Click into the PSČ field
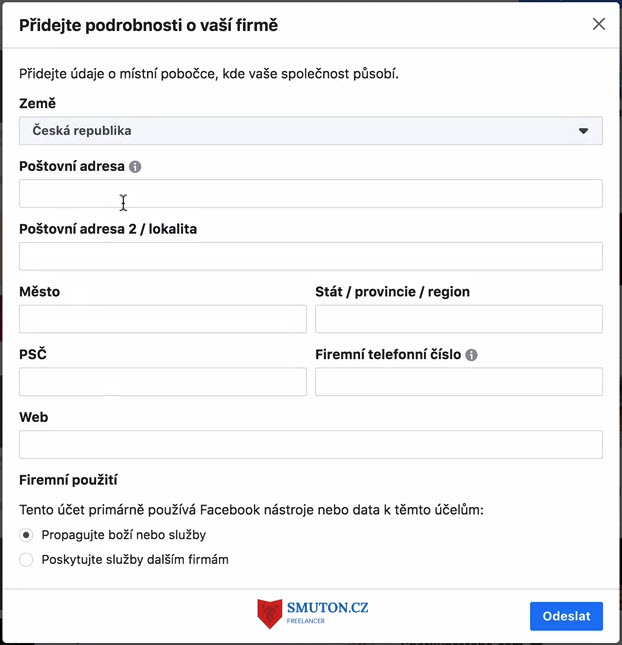Viewport: 622px width, 645px height. tap(162, 382)
